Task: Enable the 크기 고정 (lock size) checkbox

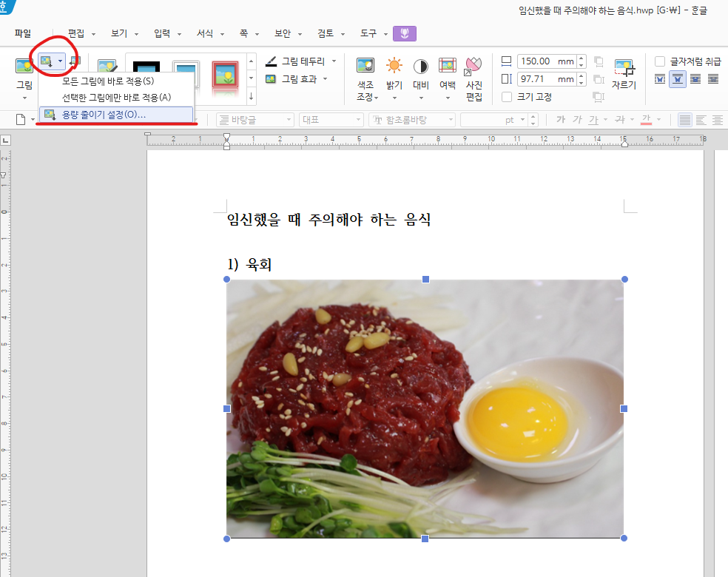Action: [x=507, y=97]
